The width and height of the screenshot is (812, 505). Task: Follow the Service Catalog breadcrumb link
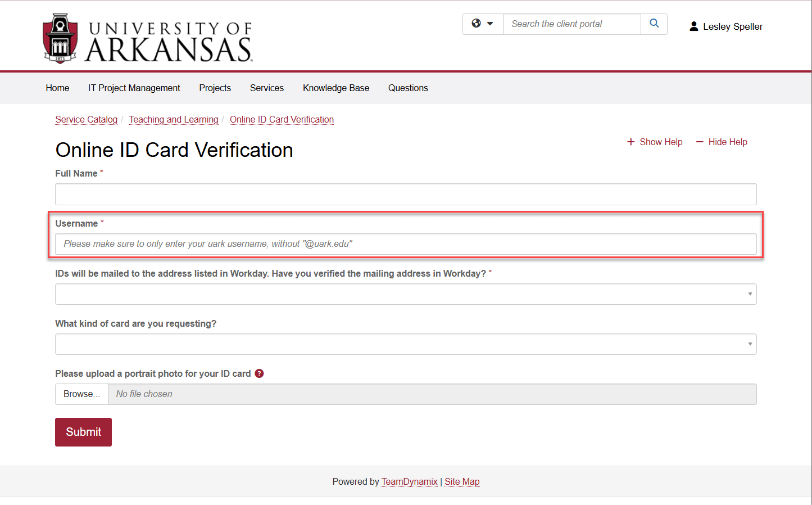coord(86,119)
